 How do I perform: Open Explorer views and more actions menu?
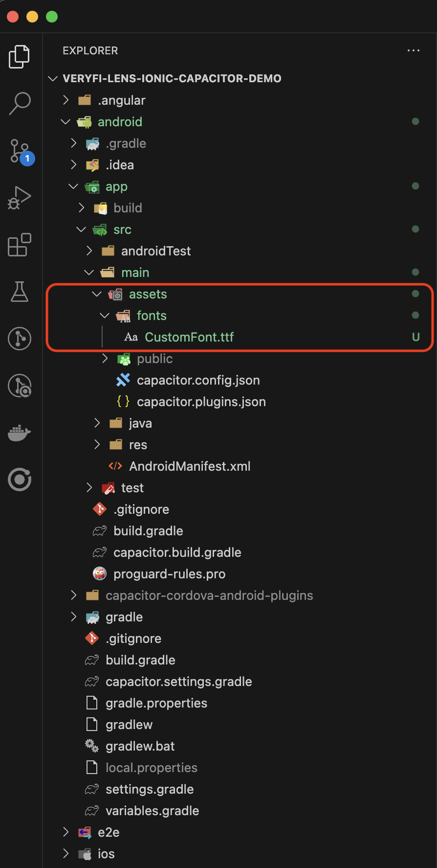coord(414,50)
